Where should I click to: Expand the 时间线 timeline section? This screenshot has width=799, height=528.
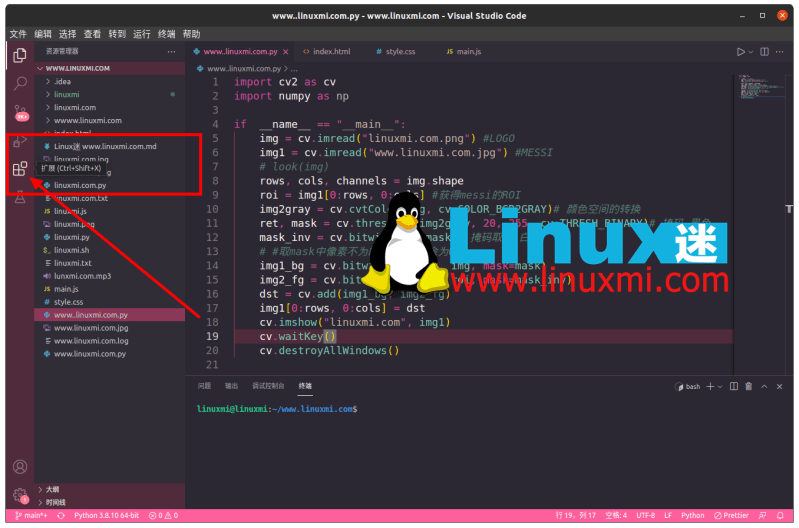click(110, 503)
